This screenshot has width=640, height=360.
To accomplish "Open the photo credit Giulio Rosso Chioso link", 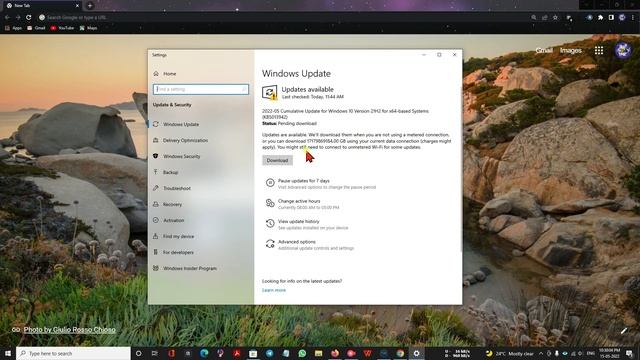I will (x=69, y=330).
